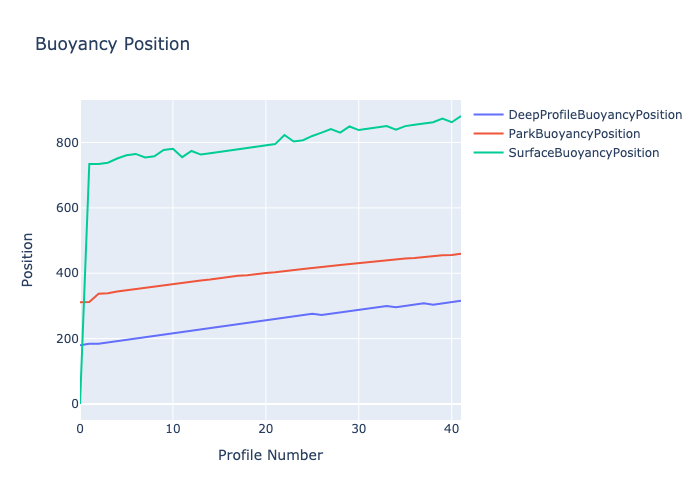700x500 pixels.
Task: Select the Buoyancy Position chart title
Action: pos(112,45)
